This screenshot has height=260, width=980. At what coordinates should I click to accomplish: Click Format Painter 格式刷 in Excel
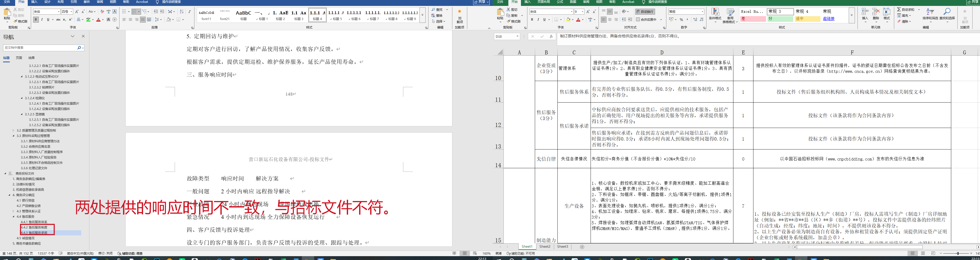tap(513, 22)
